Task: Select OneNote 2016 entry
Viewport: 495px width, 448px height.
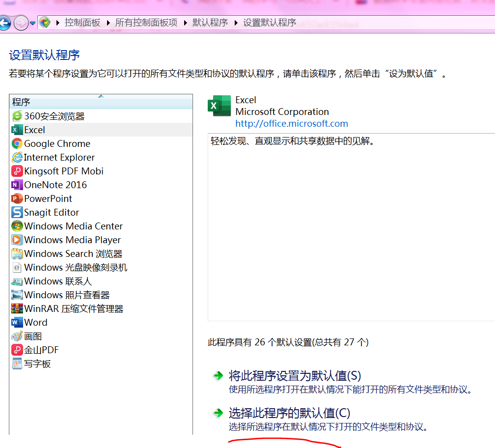Action: 55,185
